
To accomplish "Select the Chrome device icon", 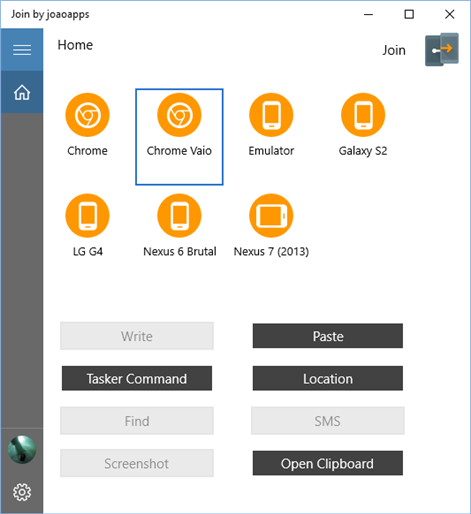I will tap(87, 115).
